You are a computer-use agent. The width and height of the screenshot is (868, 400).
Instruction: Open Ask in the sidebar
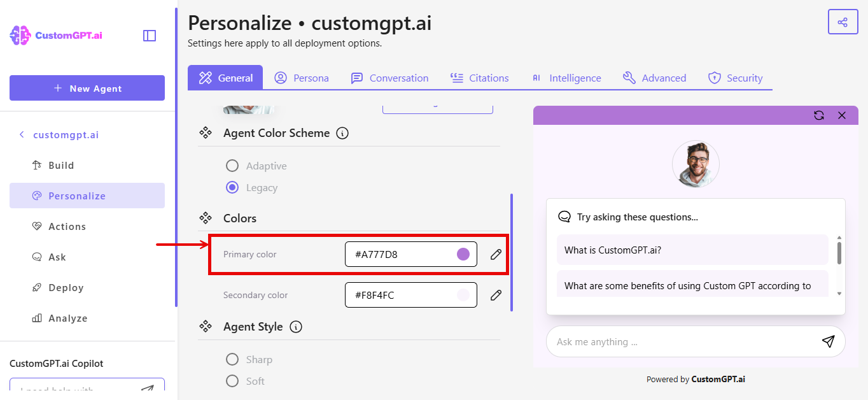click(87, 257)
